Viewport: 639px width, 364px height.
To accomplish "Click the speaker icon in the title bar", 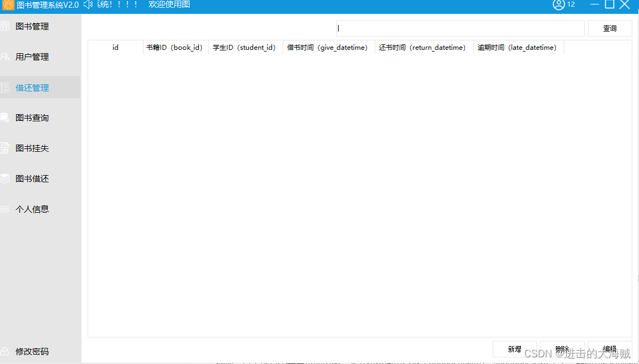I will [x=88, y=6].
